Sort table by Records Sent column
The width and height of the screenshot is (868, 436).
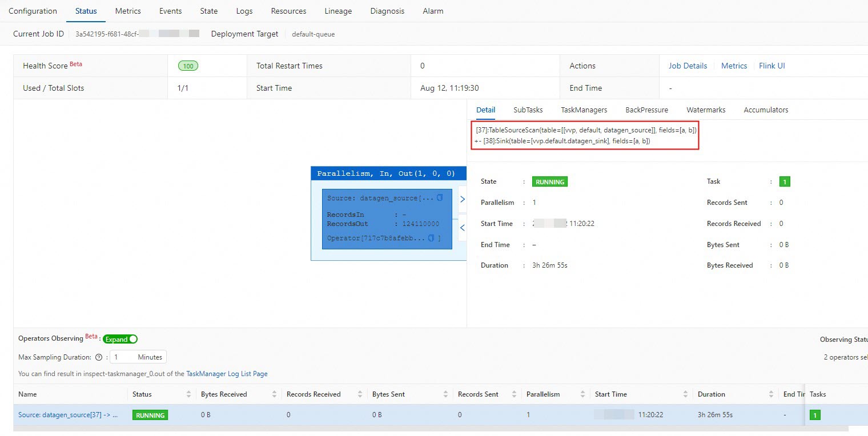514,394
